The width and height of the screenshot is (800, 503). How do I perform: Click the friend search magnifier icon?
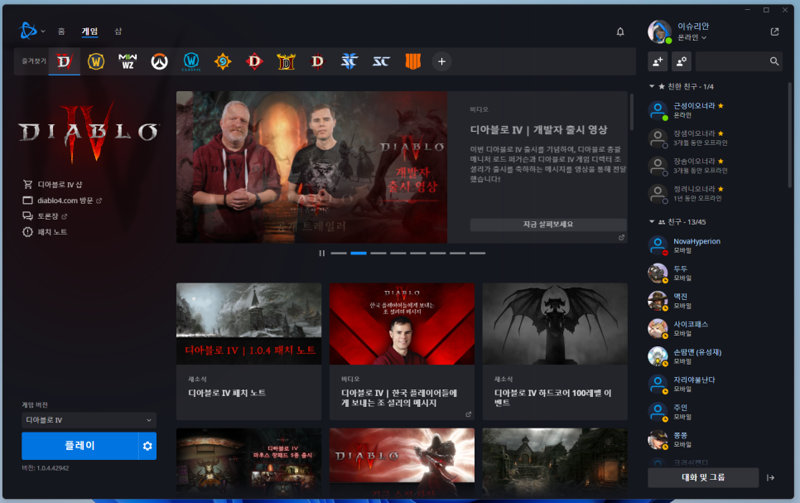point(774,61)
